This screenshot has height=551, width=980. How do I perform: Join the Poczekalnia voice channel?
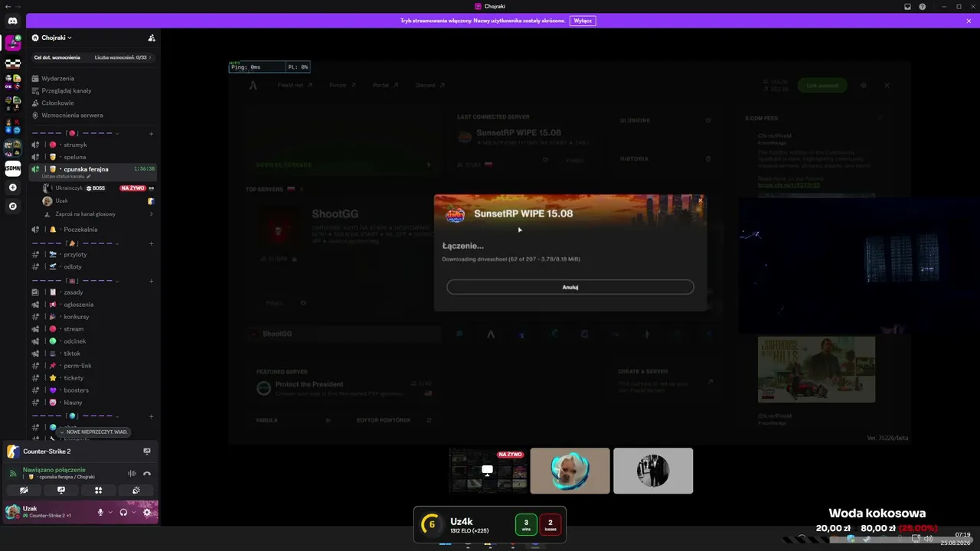click(x=93, y=230)
